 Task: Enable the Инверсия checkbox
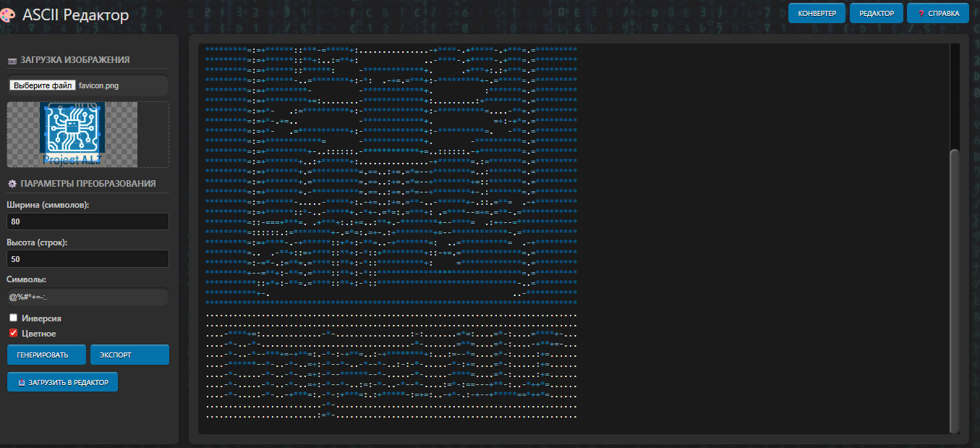14,318
